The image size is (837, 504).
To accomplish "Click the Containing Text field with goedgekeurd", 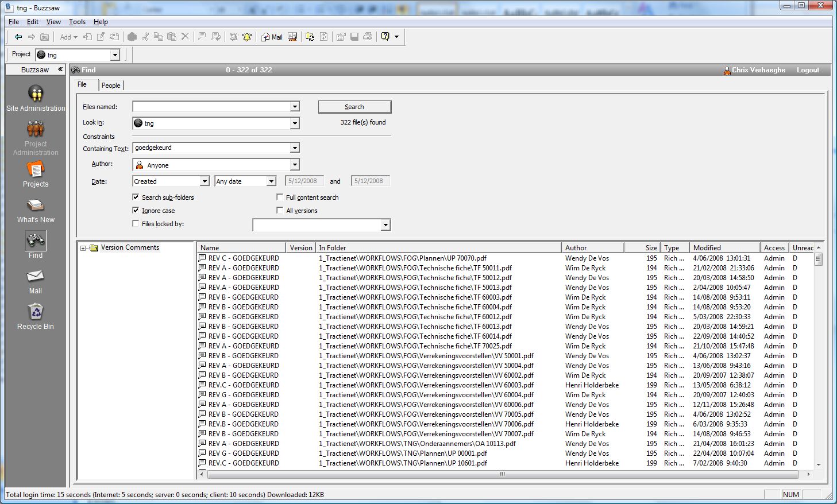I will 212,148.
